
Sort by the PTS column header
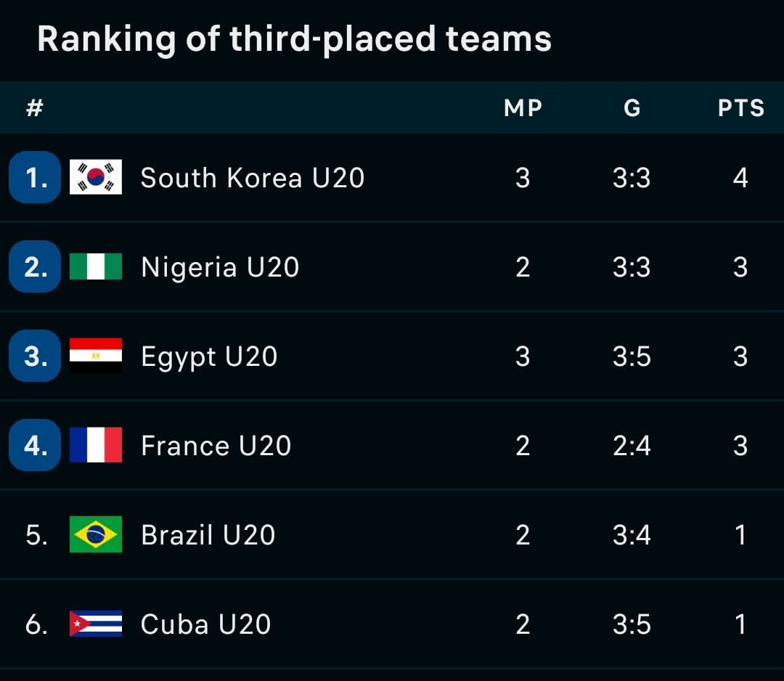pos(740,108)
